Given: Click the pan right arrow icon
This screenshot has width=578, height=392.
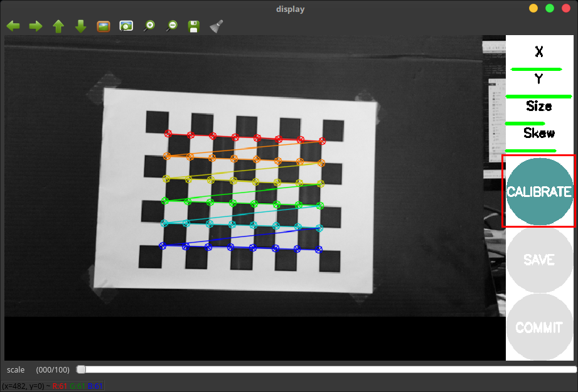Looking at the screenshot, I should 36,26.
